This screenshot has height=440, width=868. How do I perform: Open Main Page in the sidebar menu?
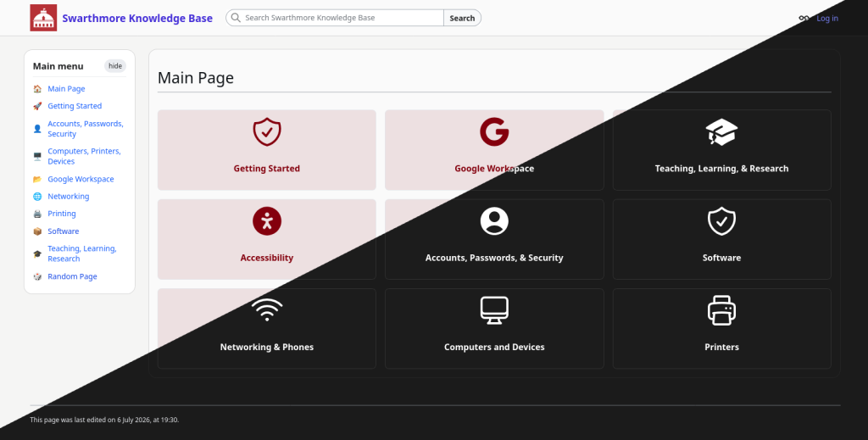pos(66,88)
